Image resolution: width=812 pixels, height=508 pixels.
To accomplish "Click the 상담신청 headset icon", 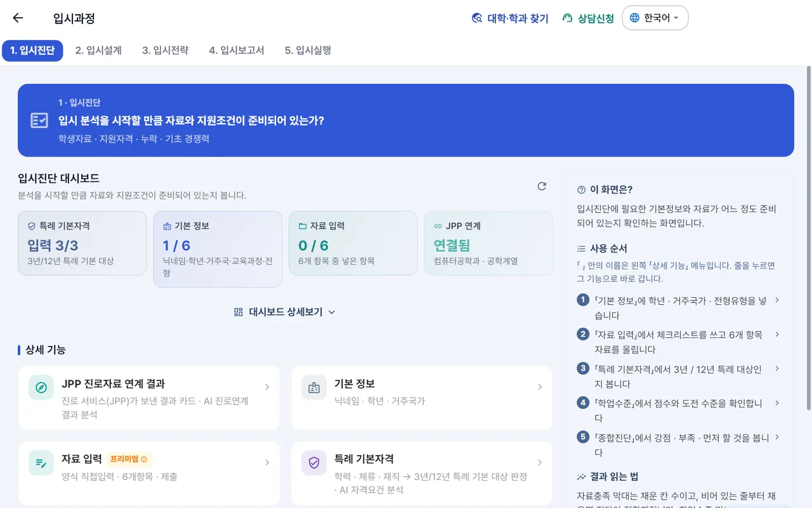I will (568, 18).
